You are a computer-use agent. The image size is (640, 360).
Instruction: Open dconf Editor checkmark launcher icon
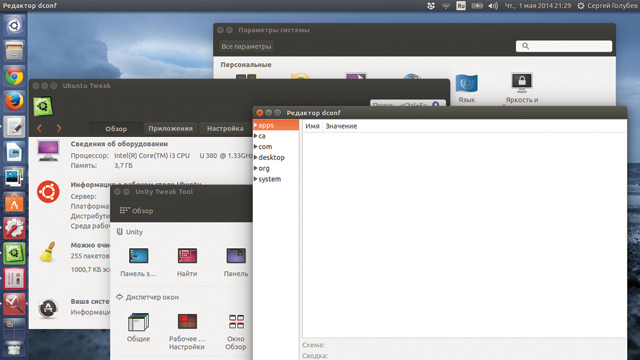14,304
